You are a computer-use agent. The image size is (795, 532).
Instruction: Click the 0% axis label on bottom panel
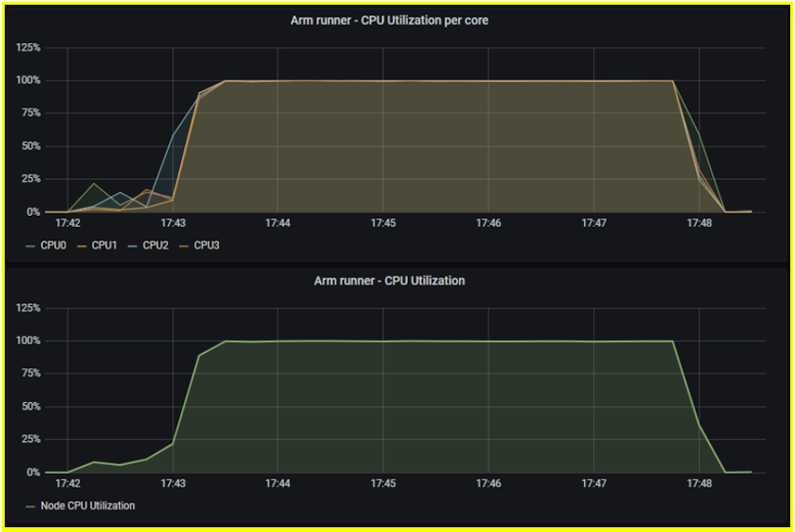(x=33, y=471)
